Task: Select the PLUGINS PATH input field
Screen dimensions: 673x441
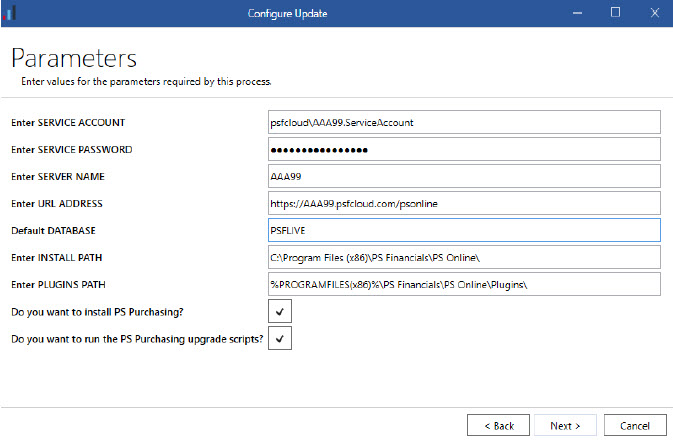Action: pos(464,284)
